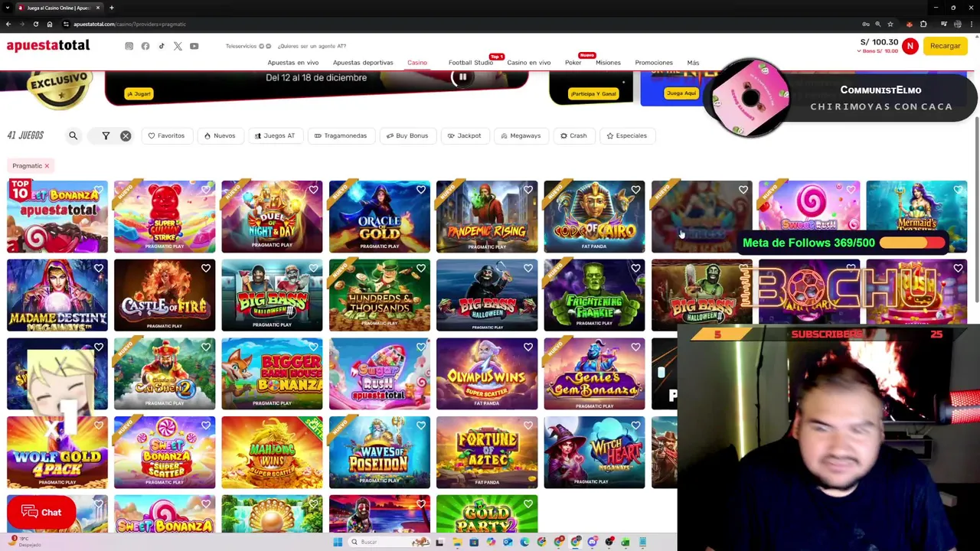Select the Juegos AT category filter

(x=274, y=135)
